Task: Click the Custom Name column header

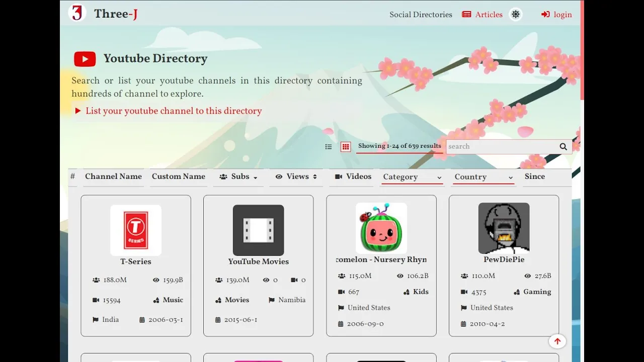Action: pyautogui.click(x=179, y=176)
